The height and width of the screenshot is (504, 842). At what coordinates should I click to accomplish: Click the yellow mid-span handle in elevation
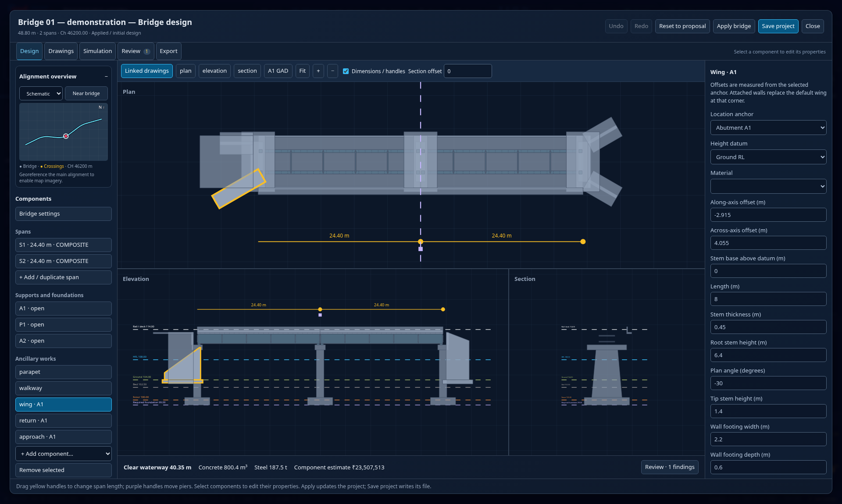320,309
